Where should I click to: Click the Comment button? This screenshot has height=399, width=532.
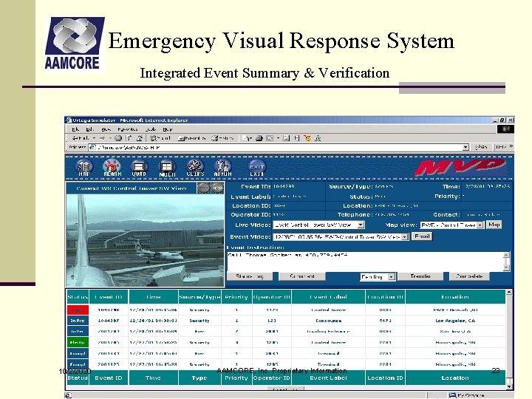pyautogui.click(x=302, y=276)
